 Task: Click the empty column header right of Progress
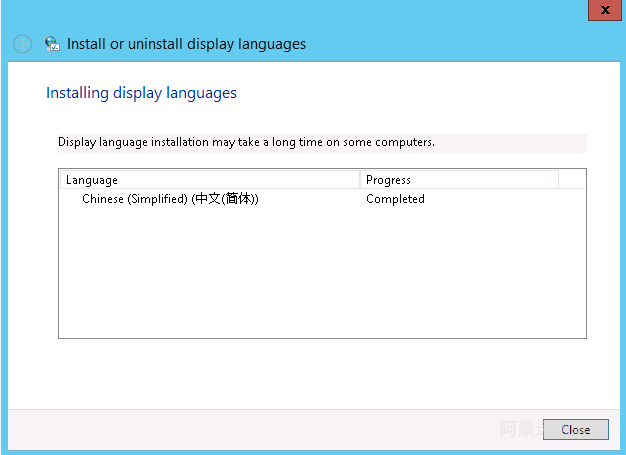572,180
